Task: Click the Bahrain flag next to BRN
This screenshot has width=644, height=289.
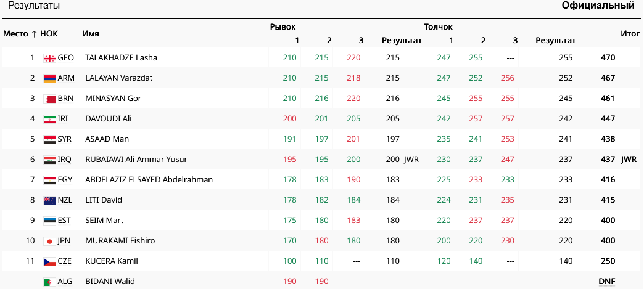Action: click(x=49, y=99)
